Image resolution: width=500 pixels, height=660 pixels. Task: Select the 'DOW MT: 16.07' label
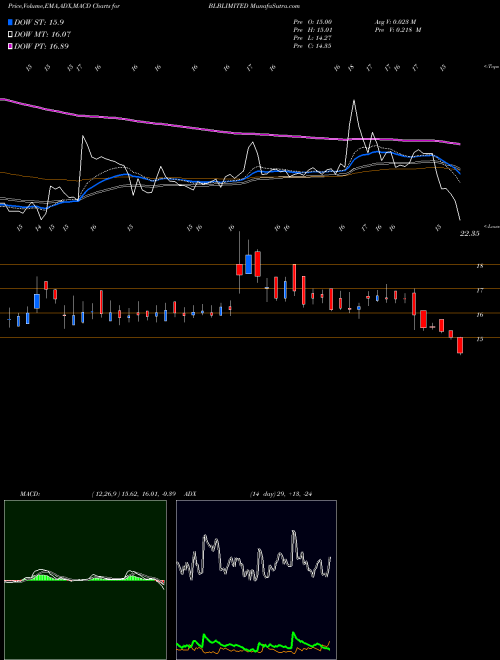pyautogui.click(x=43, y=35)
